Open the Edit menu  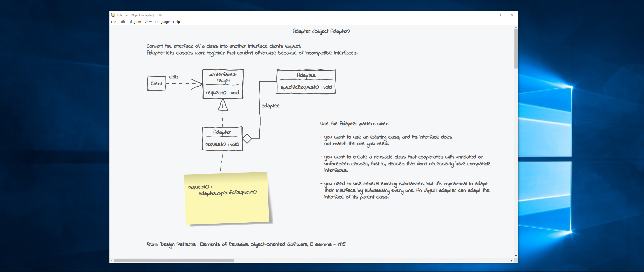coord(122,22)
